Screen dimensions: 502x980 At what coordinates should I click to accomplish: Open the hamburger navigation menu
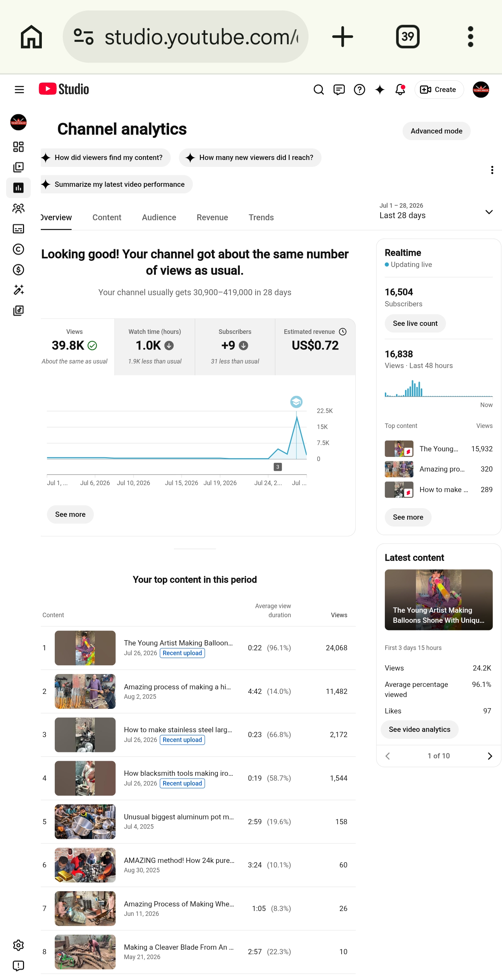[19, 90]
